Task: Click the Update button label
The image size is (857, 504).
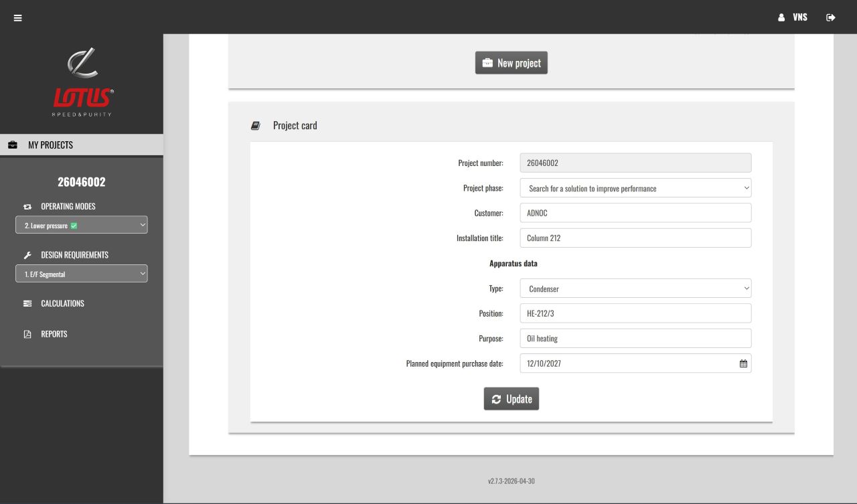Action: pyautogui.click(x=519, y=399)
